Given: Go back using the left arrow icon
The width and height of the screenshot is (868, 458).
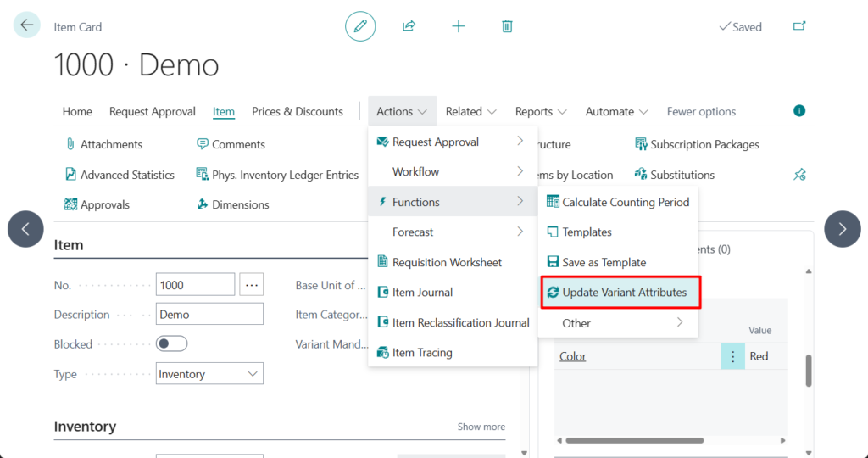Looking at the screenshot, I should click(x=27, y=25).
